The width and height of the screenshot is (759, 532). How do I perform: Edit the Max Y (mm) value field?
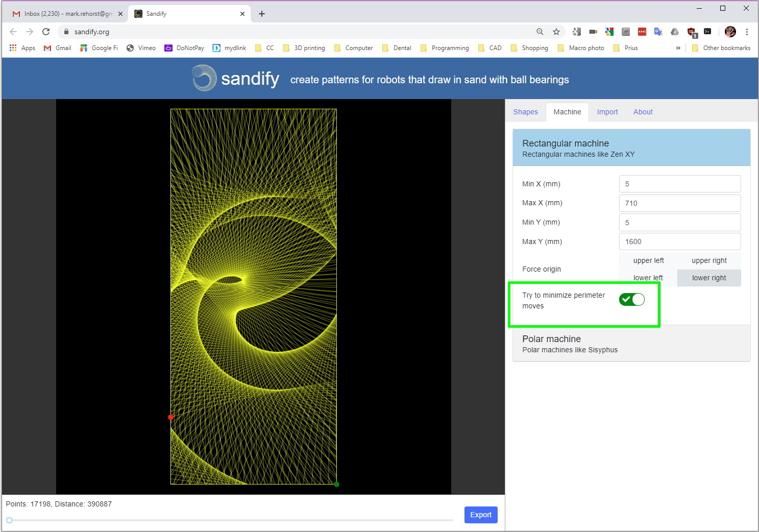[x=679, y=241]
